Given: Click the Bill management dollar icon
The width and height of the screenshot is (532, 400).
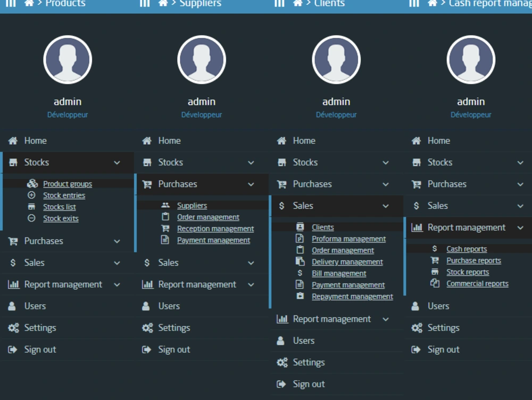Looking at the screenshot, I should click(x=300, y=273).
